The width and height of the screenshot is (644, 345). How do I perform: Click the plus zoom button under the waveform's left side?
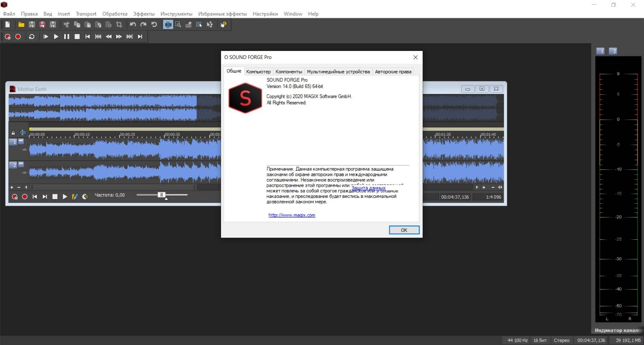click(x=12, y=187)
